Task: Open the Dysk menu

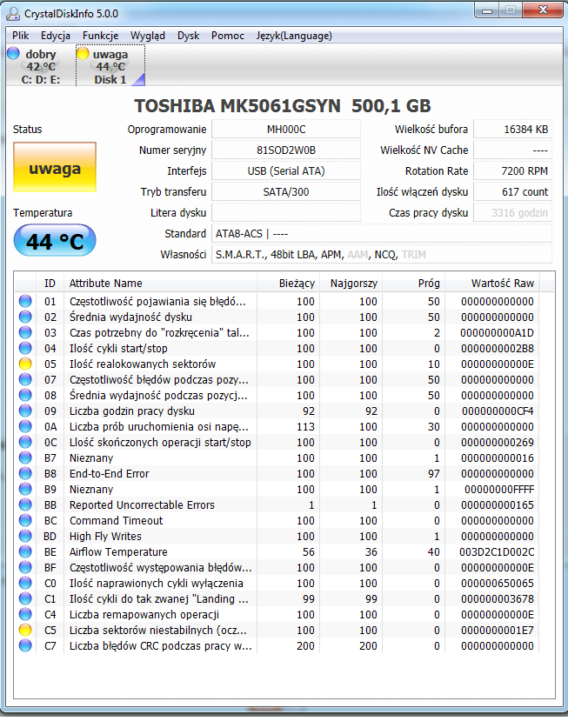Action: click(x=188, y=36)
